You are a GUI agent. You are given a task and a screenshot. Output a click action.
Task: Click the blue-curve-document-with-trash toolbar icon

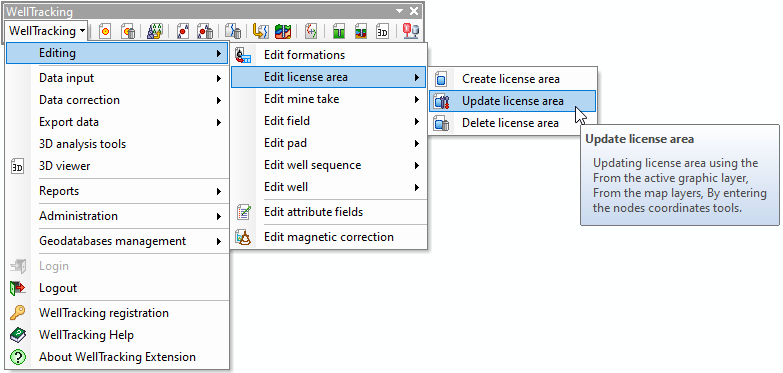pos(233,31)
